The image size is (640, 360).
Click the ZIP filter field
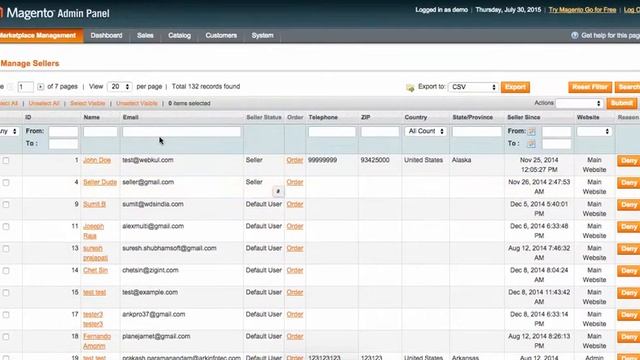point(380,131)
